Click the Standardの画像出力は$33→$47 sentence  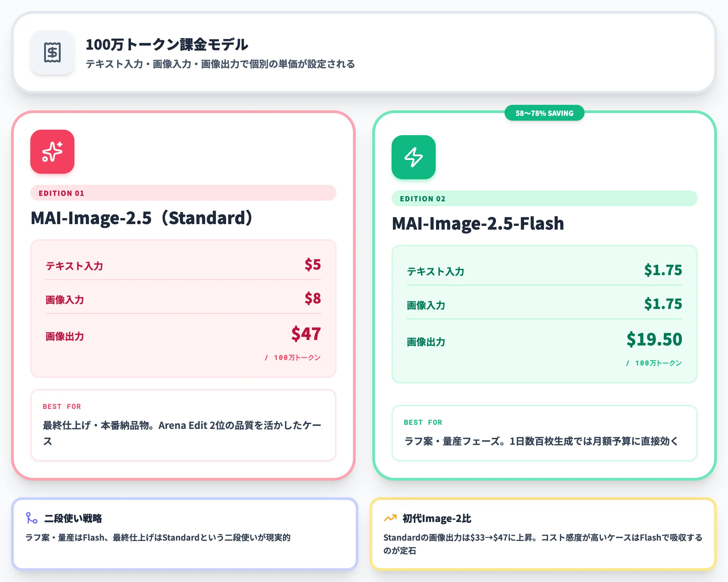tap(543, 544)
